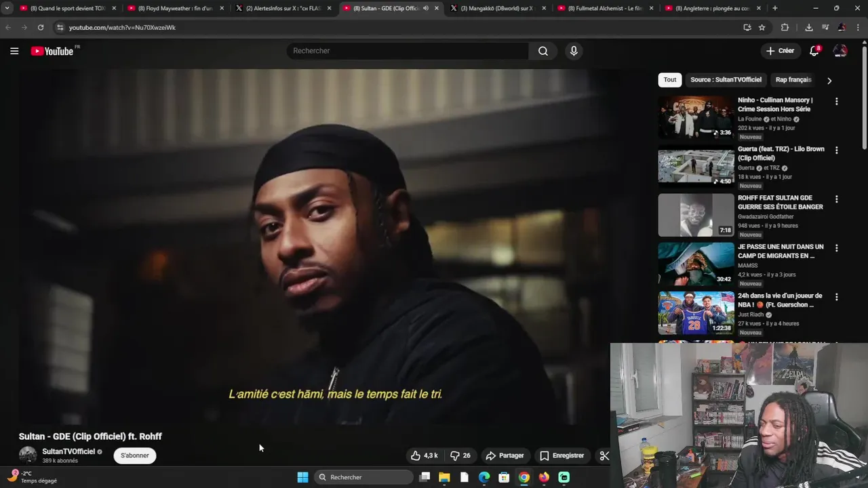Switch to Fullmetal Alchemist tab
The image size is (868, 488).
606,8
